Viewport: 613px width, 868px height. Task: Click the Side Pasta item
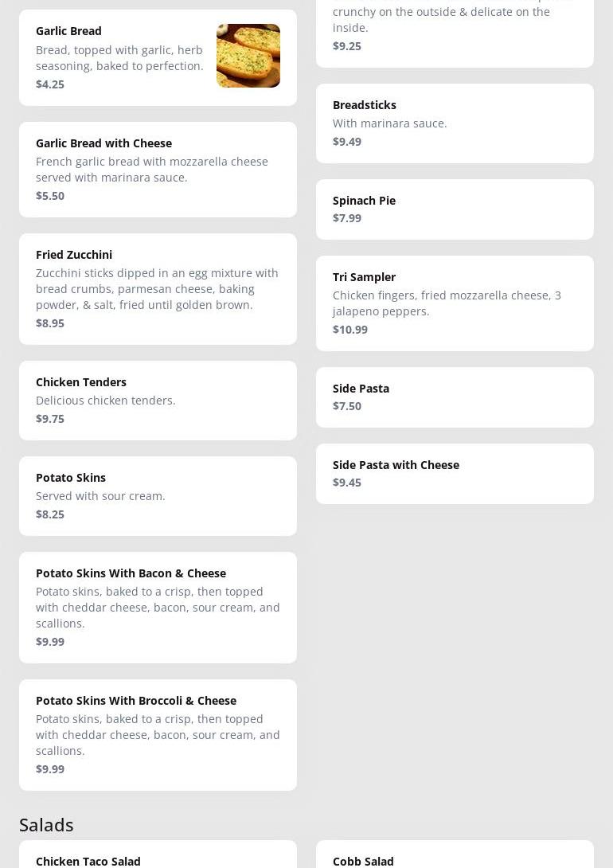(361, 389)
